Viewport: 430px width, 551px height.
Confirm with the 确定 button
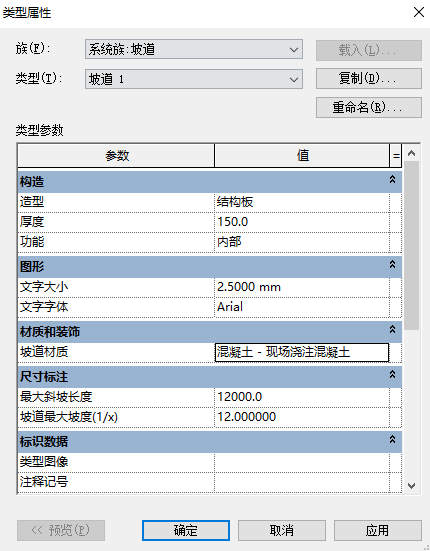[x=186, y=530]
